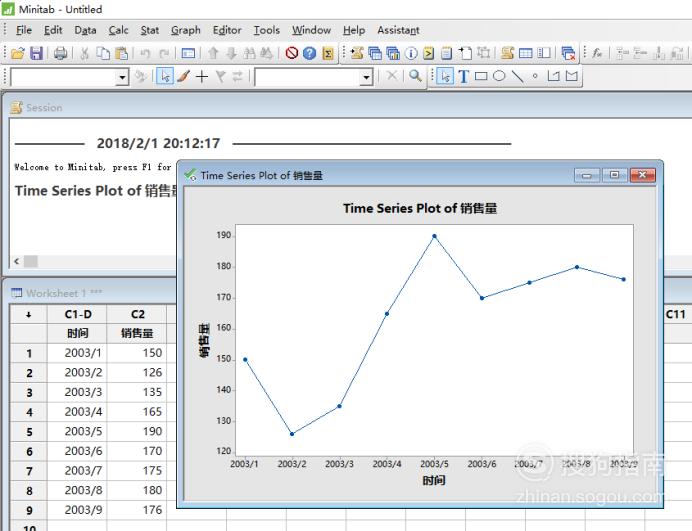
Task: Click the 时间 column name cell
Action: [x=77, y=333]
